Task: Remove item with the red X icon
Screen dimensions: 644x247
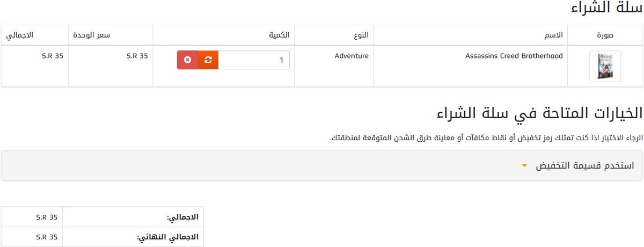Action: pyautogui.click(x=187, y=60)
